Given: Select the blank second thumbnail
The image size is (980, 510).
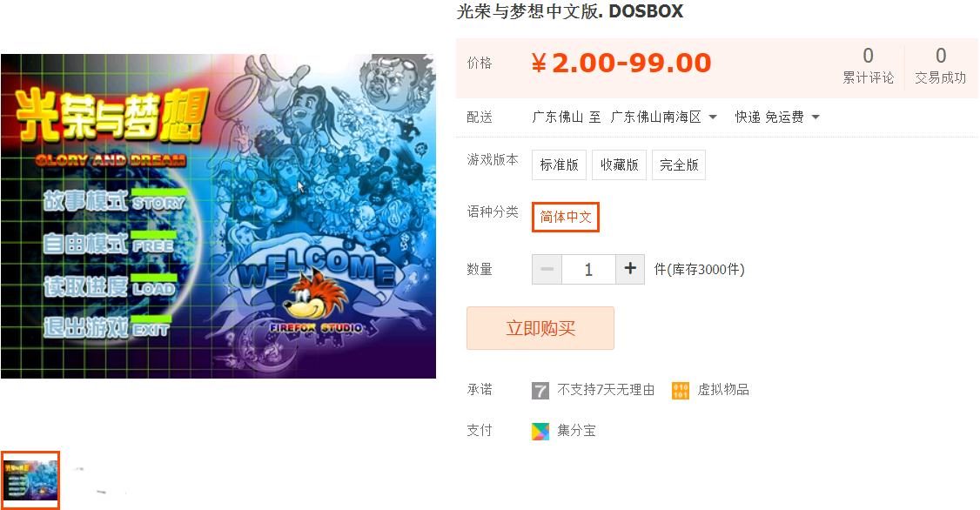Looking at the screenshot, I should [x=98, y=480].
